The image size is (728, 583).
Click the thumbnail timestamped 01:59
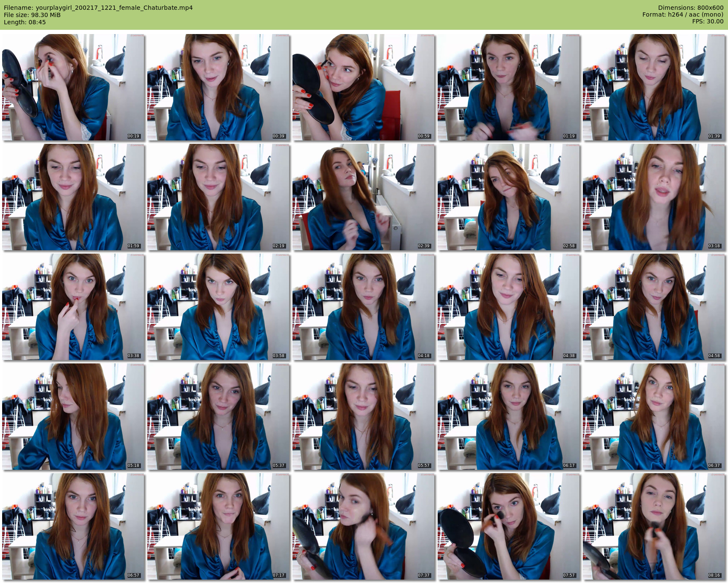pyautogui.click(x=73, y=197)
